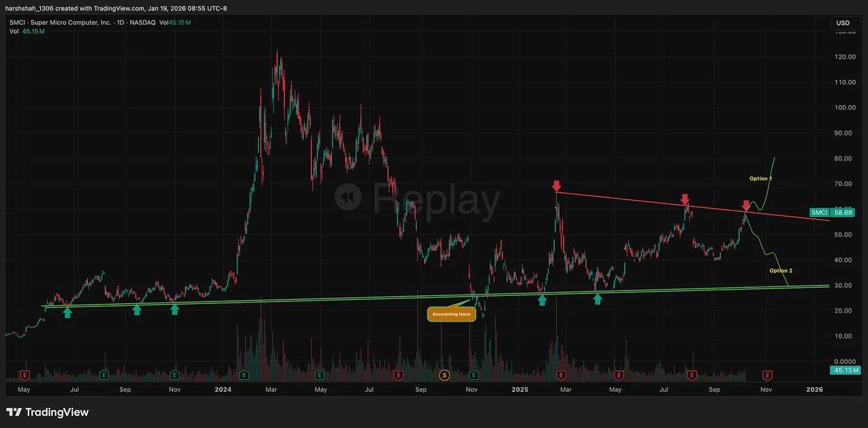Click the 2025 time axis label
The image size is (868, 428).
520,390
